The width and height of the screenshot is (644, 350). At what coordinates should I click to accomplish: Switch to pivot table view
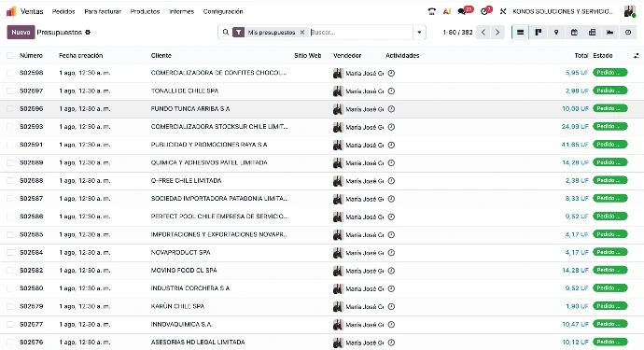[x=593, y=32]
